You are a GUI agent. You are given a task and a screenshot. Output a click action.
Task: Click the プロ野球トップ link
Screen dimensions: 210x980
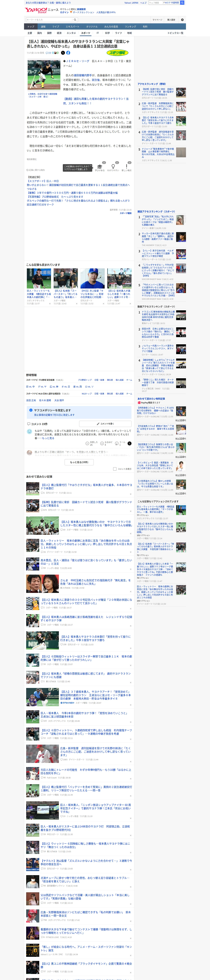click(x=85, y=380)
